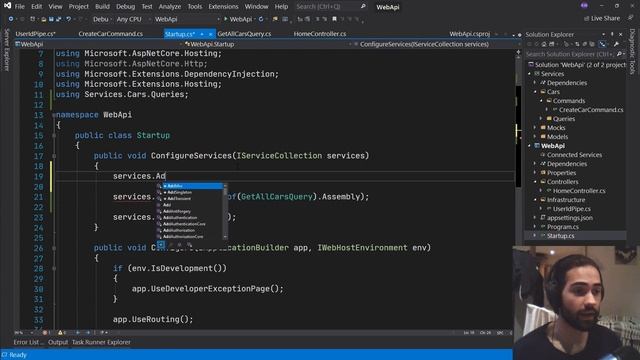Open the Debug configuration dropdown

101,19
